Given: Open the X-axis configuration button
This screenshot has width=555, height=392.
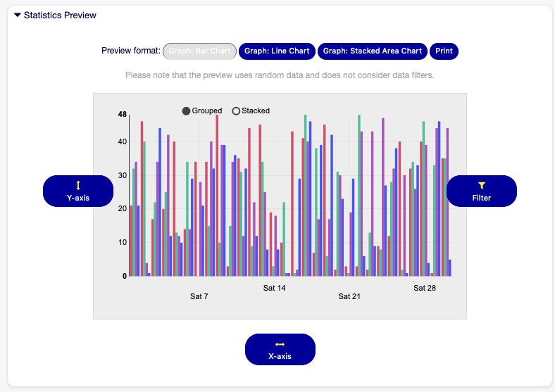Looking at the screenshot, I should (x=280, y=349).
